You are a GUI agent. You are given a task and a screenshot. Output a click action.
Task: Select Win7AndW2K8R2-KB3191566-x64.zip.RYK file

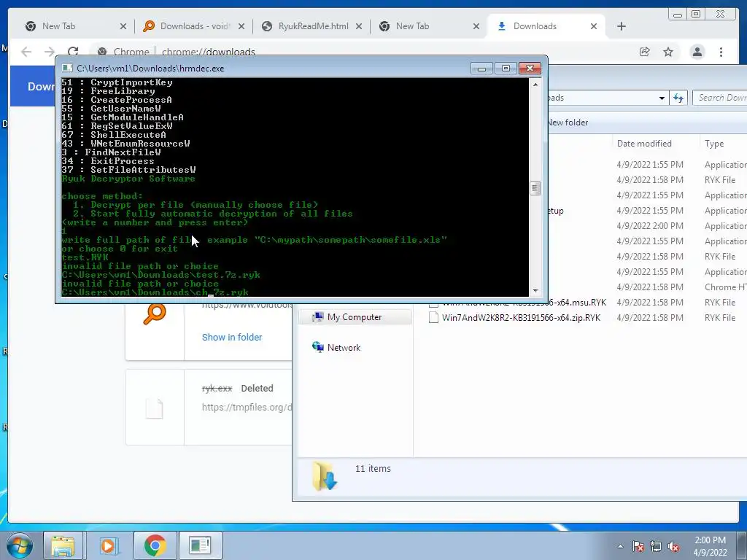(x=521, y=318)
